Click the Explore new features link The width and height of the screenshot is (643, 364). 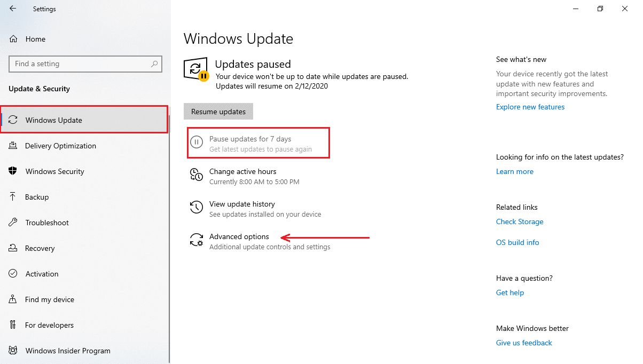(530, 107)
